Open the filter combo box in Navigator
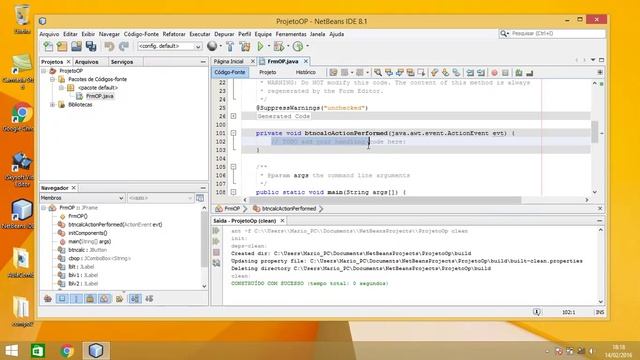Screen dimensions: 640x360 160,198
